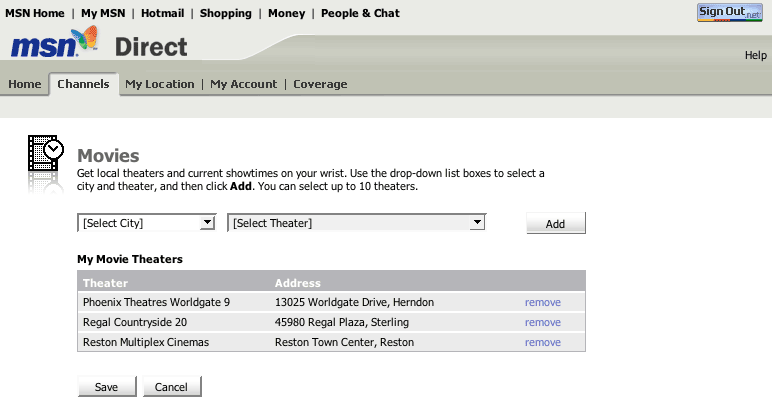Click the Add theater button
Screen dimensions: 772x406
(556, 223)
